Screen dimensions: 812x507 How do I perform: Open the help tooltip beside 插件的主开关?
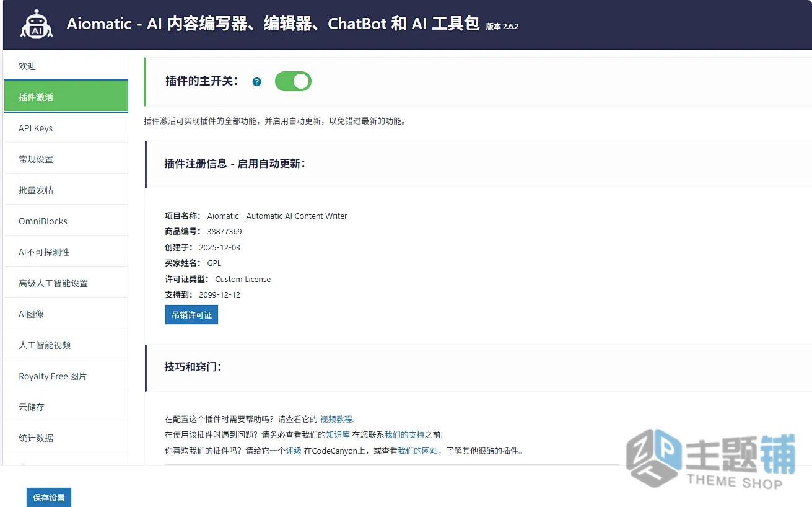coord(257,82)
